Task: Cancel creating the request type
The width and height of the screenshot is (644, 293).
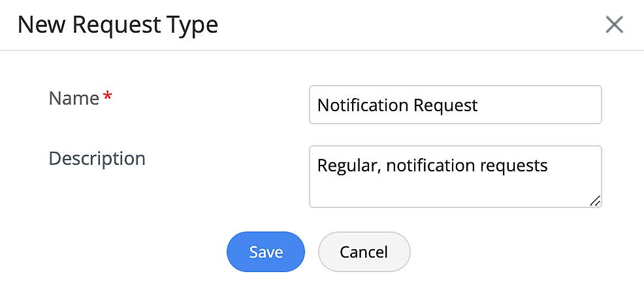Action: pyautogui.click(x=364, y=252)
